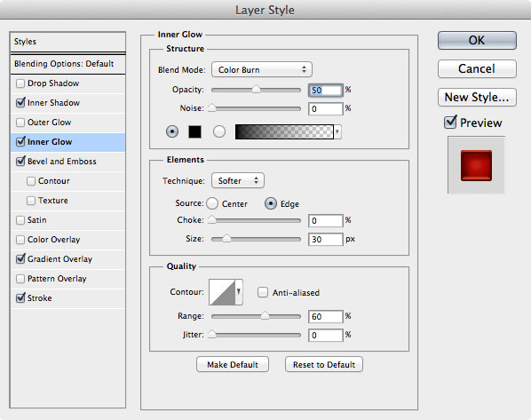531x420 pixels.
Task: Enable the Anti-aliased checkbox
Action: tap(263, 292)
